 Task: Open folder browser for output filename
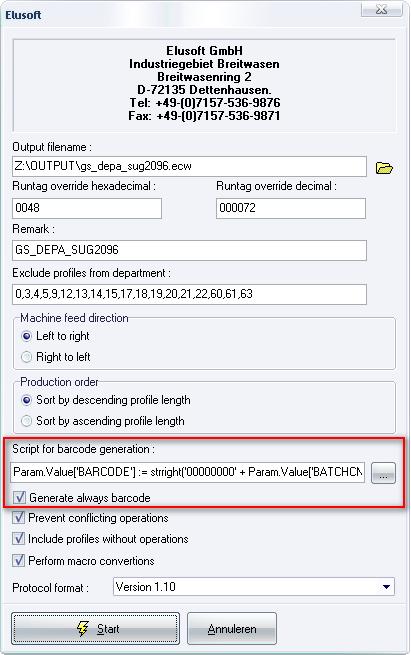(384, 168)
